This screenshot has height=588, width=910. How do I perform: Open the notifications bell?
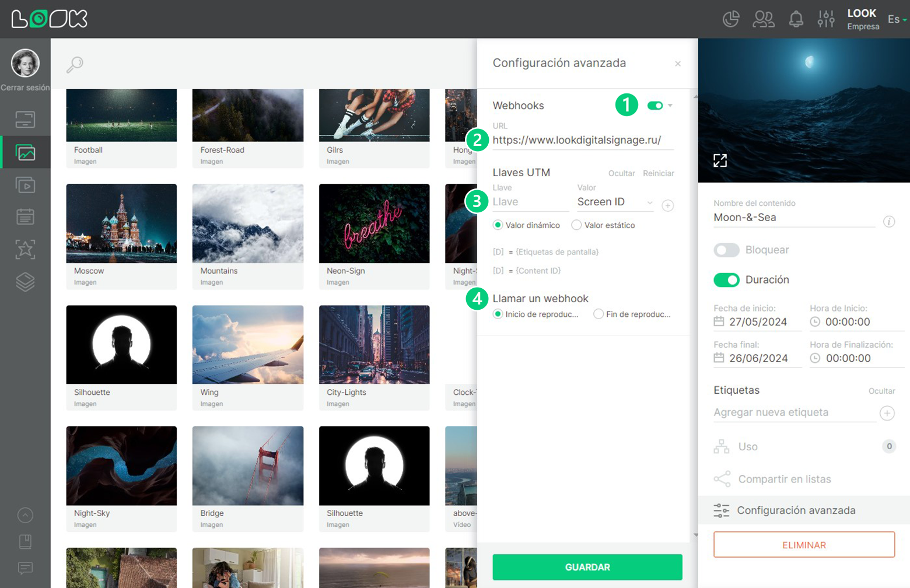(796, 19)
